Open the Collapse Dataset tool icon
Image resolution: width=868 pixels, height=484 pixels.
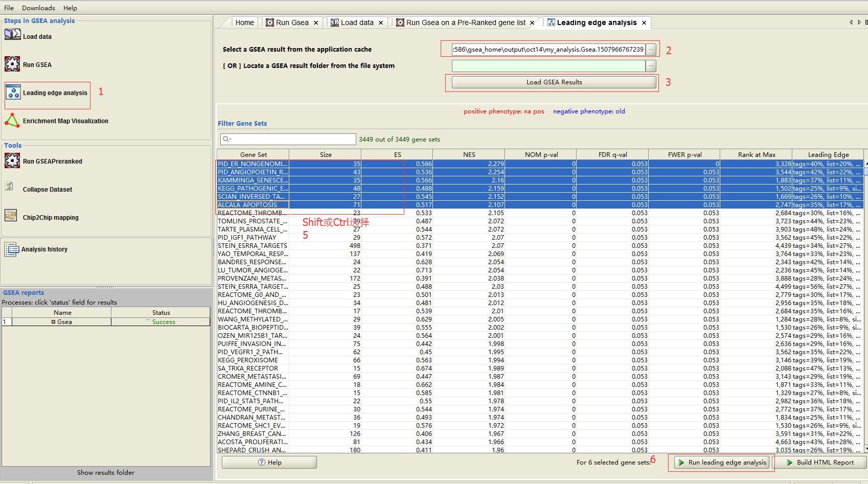(x=9, y=186)
